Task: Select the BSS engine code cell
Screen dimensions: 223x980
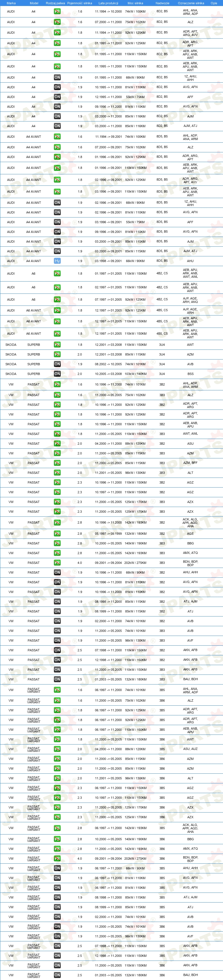Action: point(190,374)
